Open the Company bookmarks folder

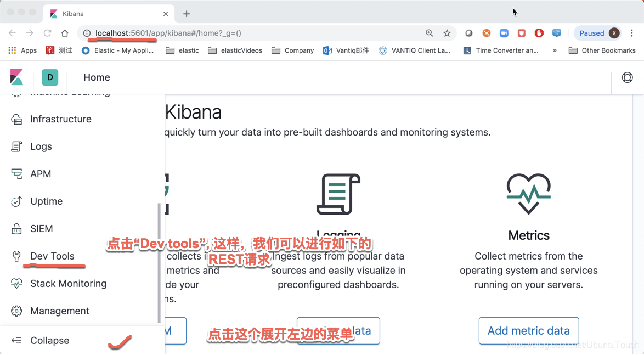292,50
